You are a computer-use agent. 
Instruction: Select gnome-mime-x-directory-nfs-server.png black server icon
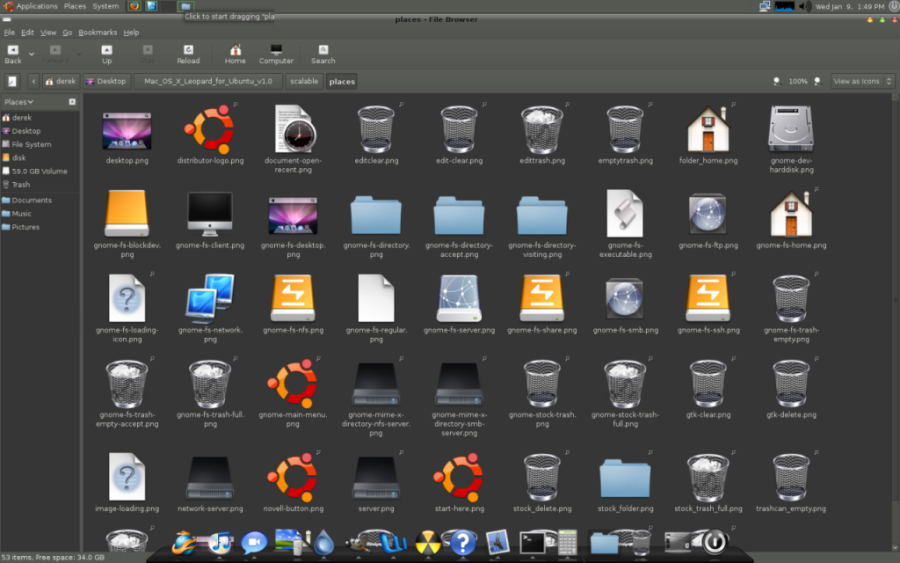[x=376, y=384]
